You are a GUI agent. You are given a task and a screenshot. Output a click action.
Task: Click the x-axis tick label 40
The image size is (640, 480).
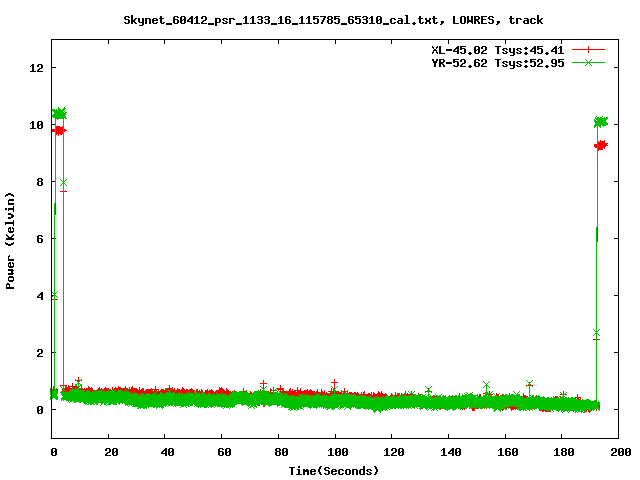[x=167, y=452]
